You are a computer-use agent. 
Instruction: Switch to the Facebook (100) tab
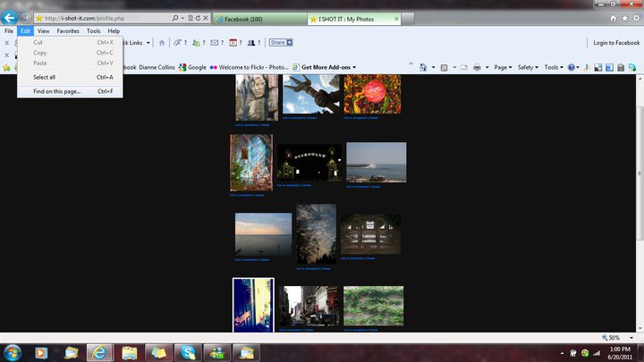(258, 18)
